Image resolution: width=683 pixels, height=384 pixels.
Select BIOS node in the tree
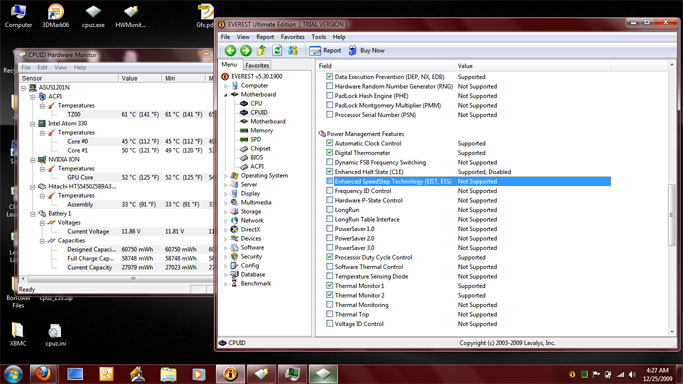256,157
